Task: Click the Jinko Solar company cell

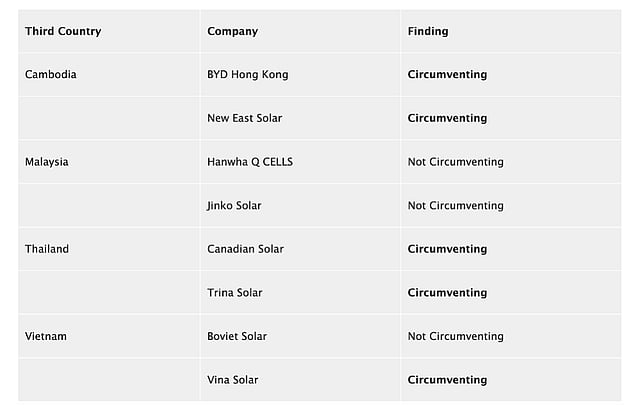Action: pyautogui.click(x=234, y=205)
